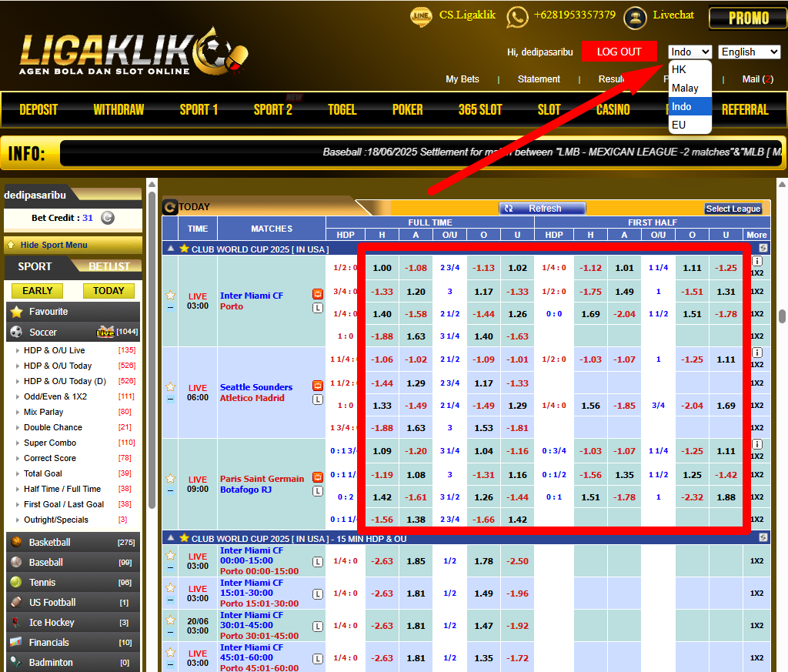Collapse Inter Miami vs Porto match rows
The height and width of the screenshot is (672, 788).
(x=171, y=307)
